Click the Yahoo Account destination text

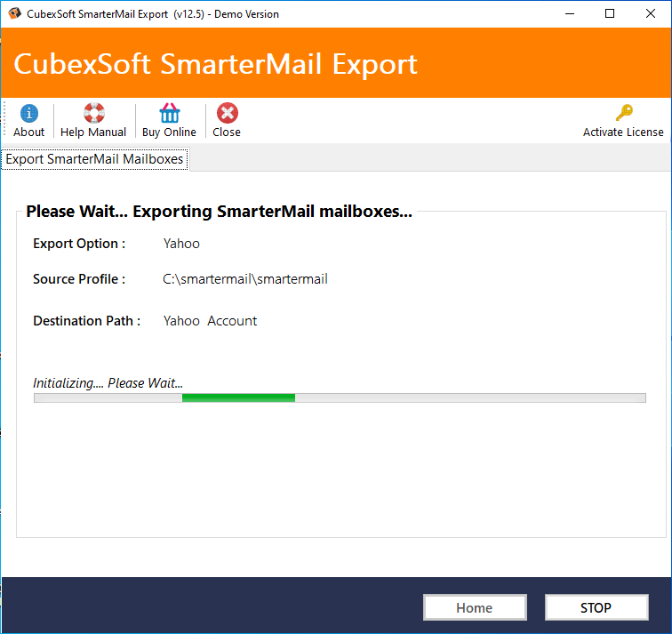coord(210,321)
